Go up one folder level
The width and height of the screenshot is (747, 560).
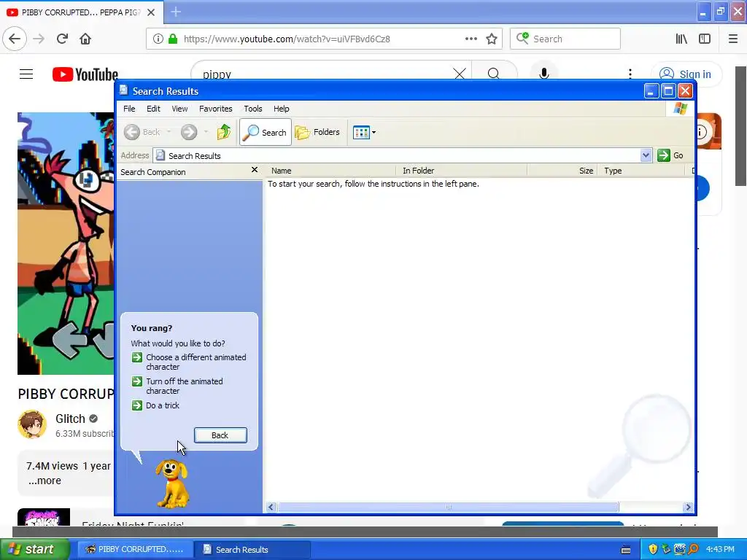click(x=224, y=132)
